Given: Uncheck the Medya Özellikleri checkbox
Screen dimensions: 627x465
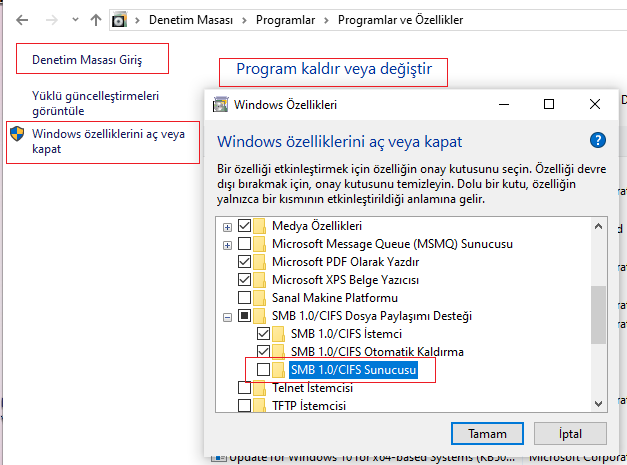Looking at the screenshot, I should (x=244, y=226).
